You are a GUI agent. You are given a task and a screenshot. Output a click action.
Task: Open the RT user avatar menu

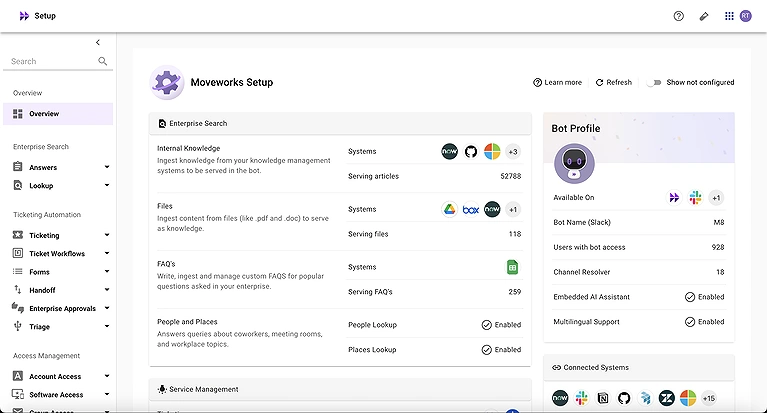pos(745,16)
